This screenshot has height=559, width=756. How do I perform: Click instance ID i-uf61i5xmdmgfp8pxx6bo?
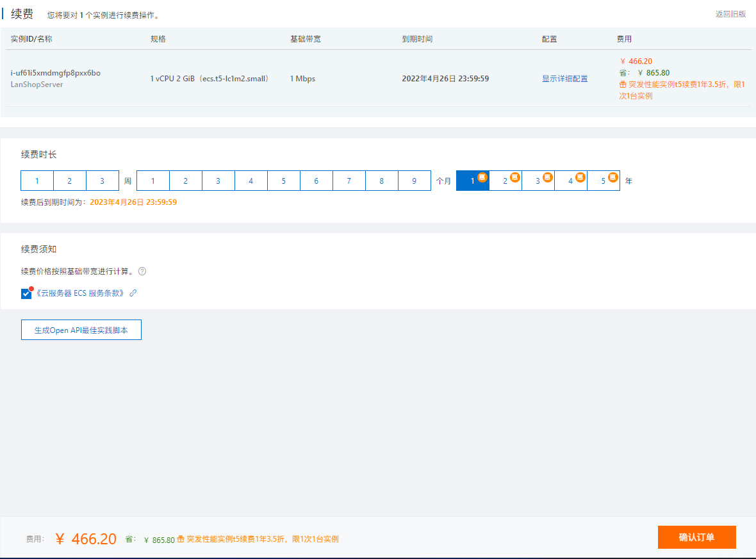click(56, 73)
